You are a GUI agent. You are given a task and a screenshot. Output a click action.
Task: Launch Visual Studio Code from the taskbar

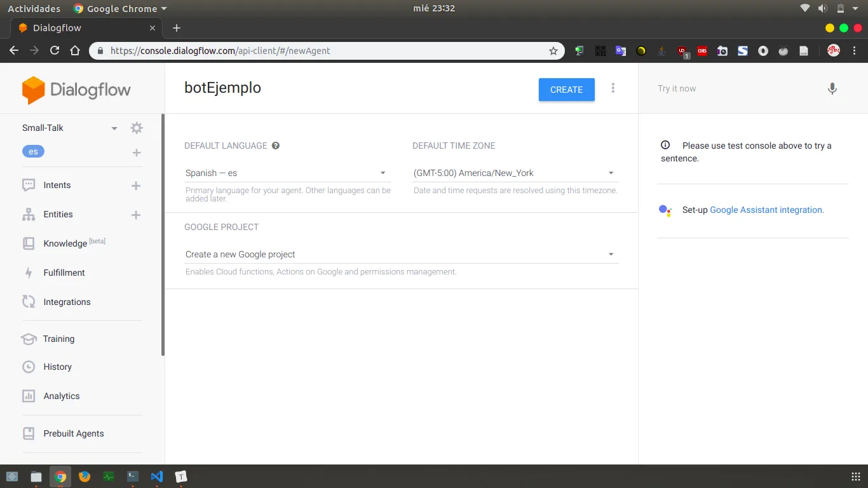(x=157, y=477)
